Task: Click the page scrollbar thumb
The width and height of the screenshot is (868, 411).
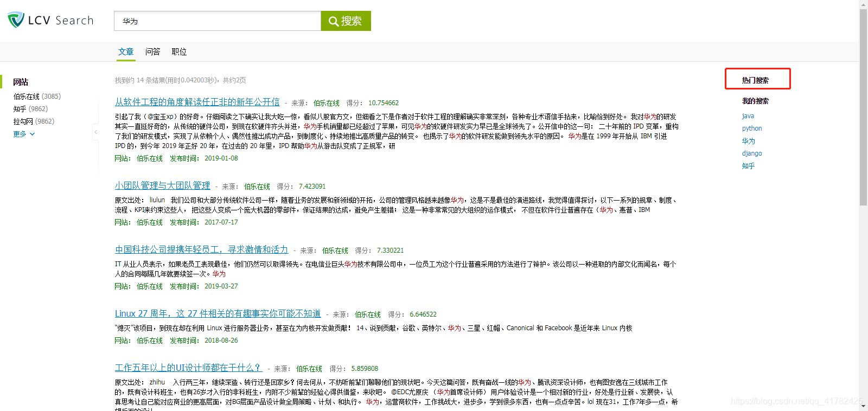Action: 863,107
